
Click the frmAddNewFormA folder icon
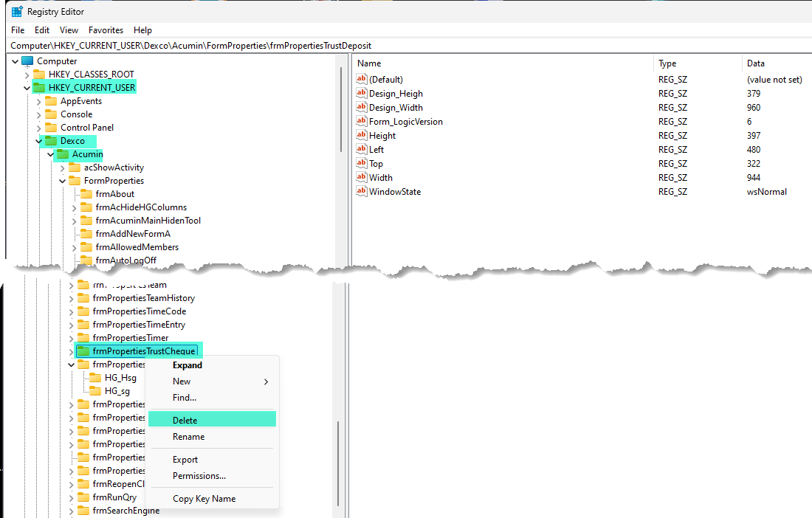click(86, 234)
